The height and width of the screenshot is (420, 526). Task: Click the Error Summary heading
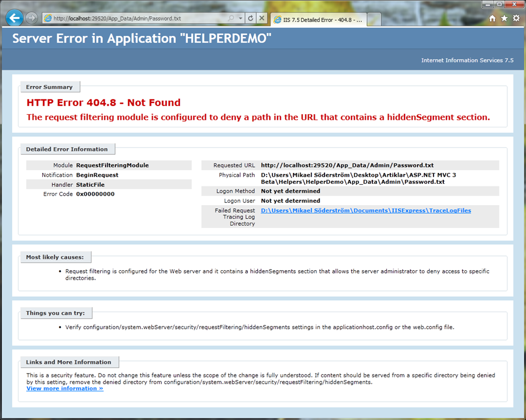[50, 87]
